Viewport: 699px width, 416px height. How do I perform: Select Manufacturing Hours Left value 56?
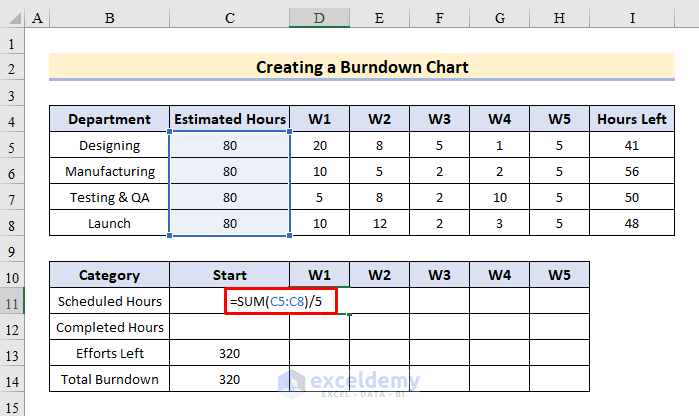point(631,171)
